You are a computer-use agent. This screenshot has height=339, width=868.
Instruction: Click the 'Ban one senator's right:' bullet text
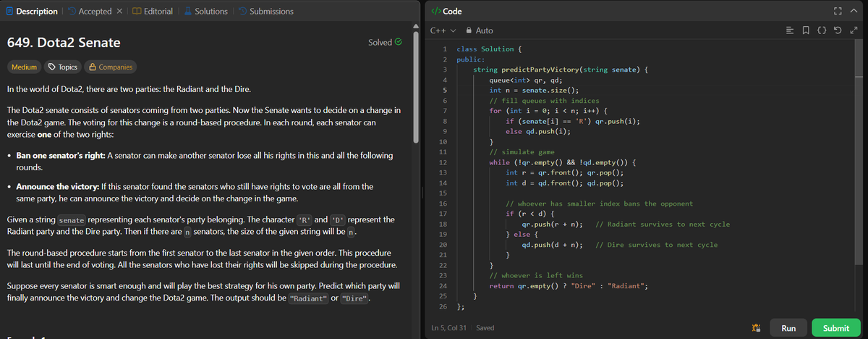click(x=61, y=156)
